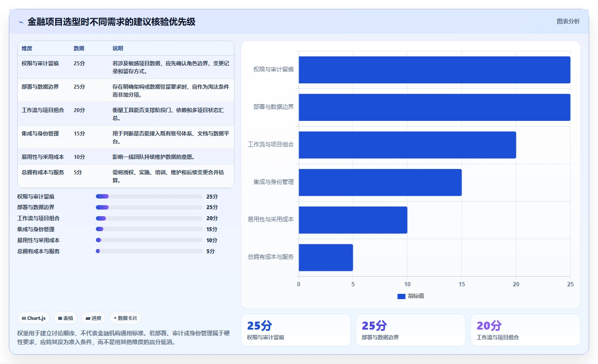The height and width of the screenshot is (364, 598).
Task: Click the 工作流与项目组合 20分 progress bar
Action: click(x=149, y=218)
